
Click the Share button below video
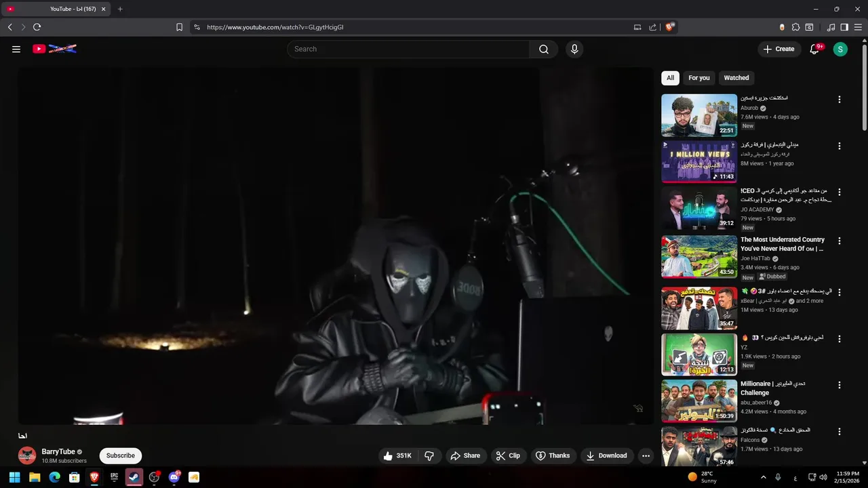point(465,455)
